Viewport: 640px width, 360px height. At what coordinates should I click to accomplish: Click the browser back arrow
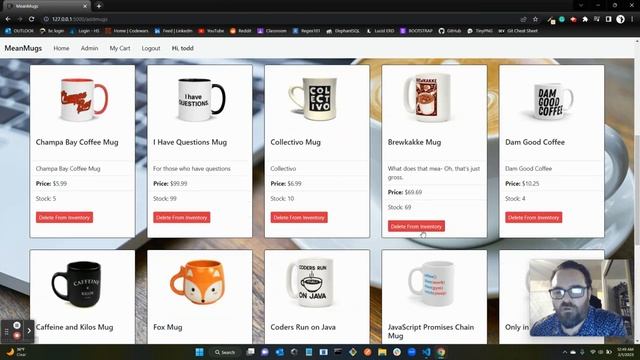(x=8, y=19)
